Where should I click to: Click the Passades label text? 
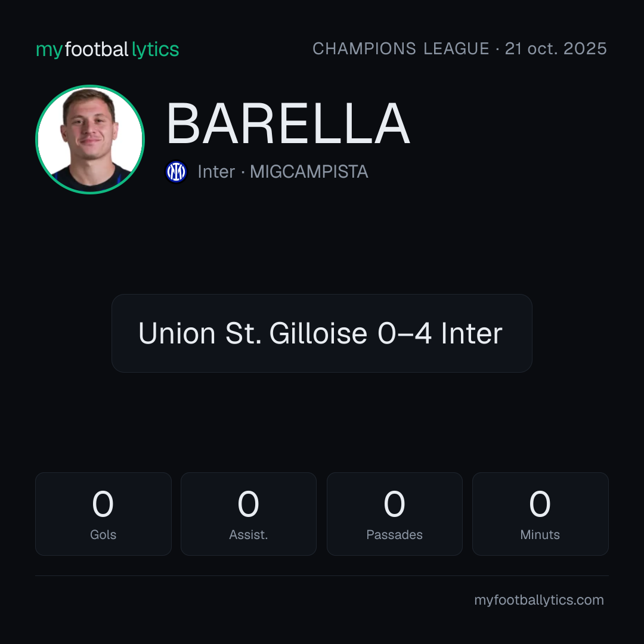[394, 535]
